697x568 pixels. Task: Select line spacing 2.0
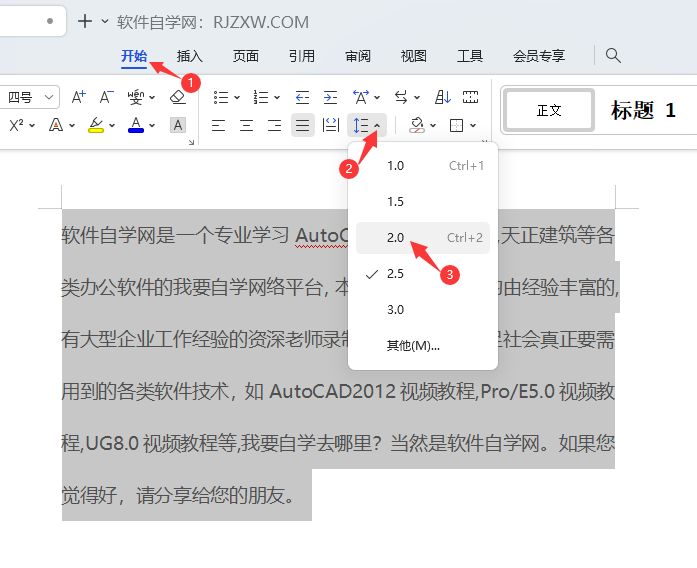(x=423, y=238)
